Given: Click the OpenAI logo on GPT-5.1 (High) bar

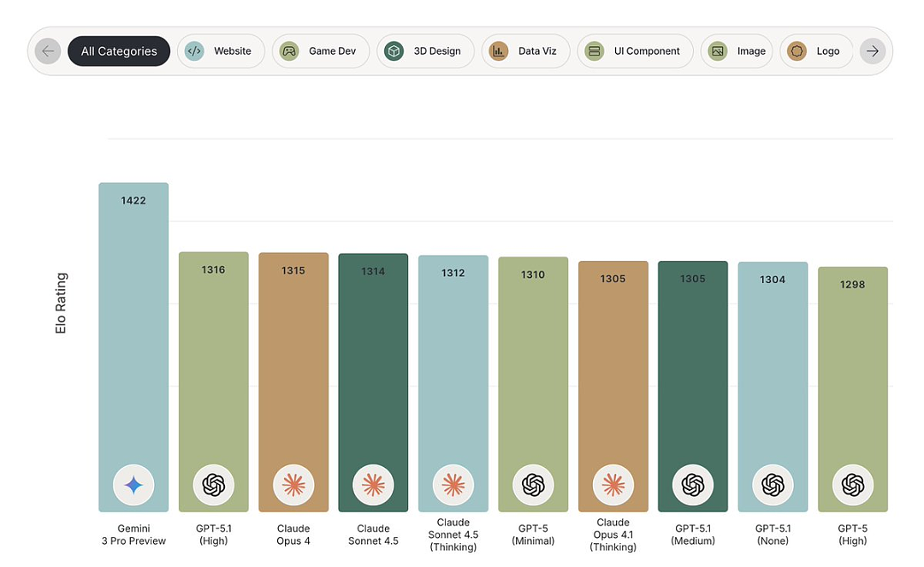Looking at the screenshot, I should coord(213,485).
